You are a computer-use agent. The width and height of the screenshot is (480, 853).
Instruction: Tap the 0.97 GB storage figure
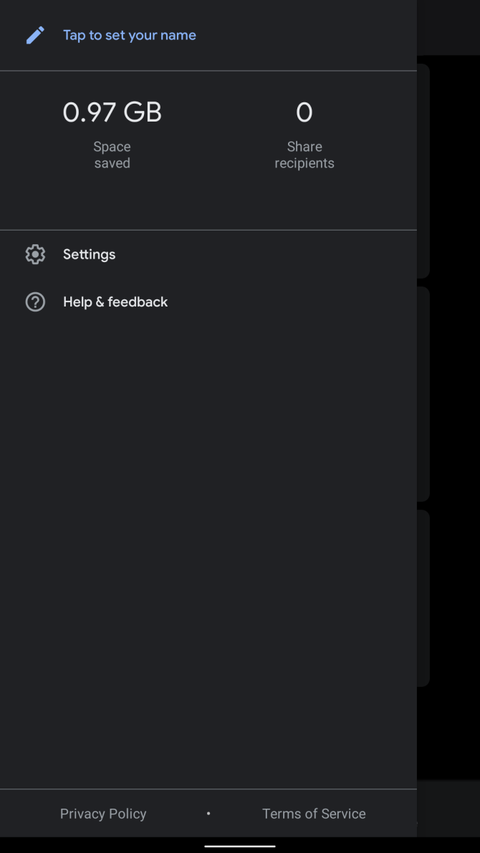112,113
